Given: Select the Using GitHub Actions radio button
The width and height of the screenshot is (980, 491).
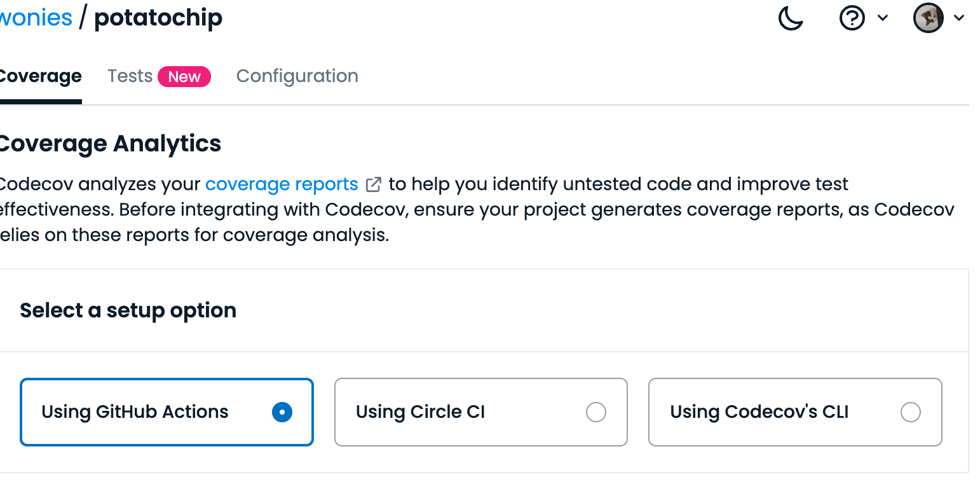Looking at the screenshot, I should pos(282,412).
